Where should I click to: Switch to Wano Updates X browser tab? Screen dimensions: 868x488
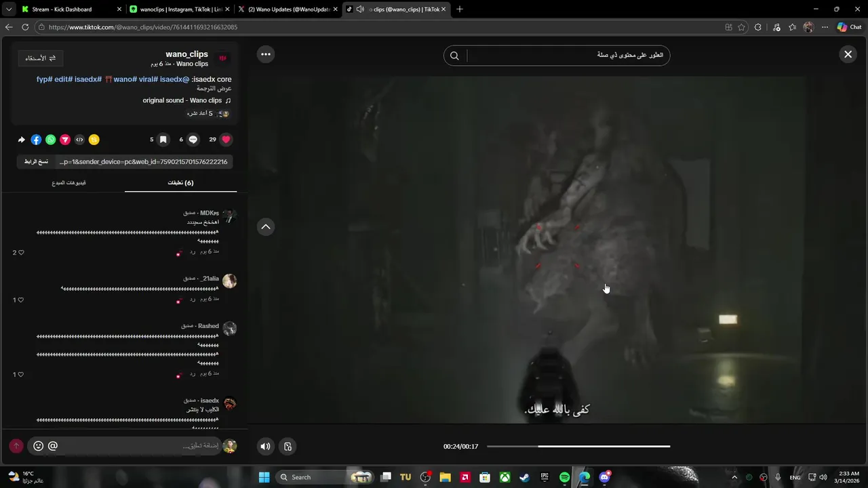[x=288, y=9]
